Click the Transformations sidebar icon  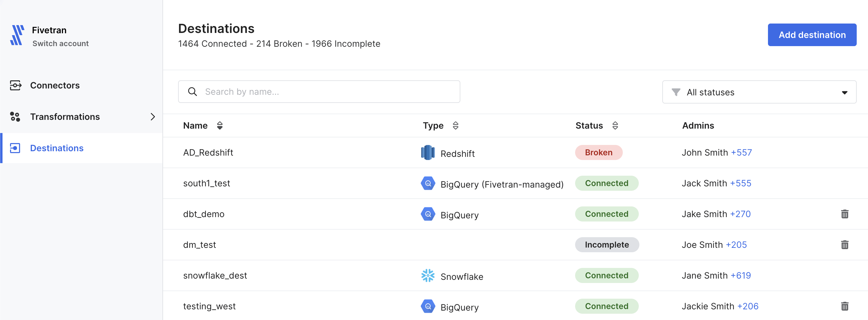point(15,117)
